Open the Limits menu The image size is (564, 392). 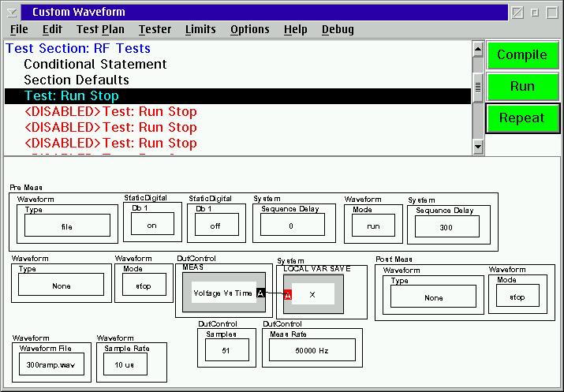click(200, 29)
